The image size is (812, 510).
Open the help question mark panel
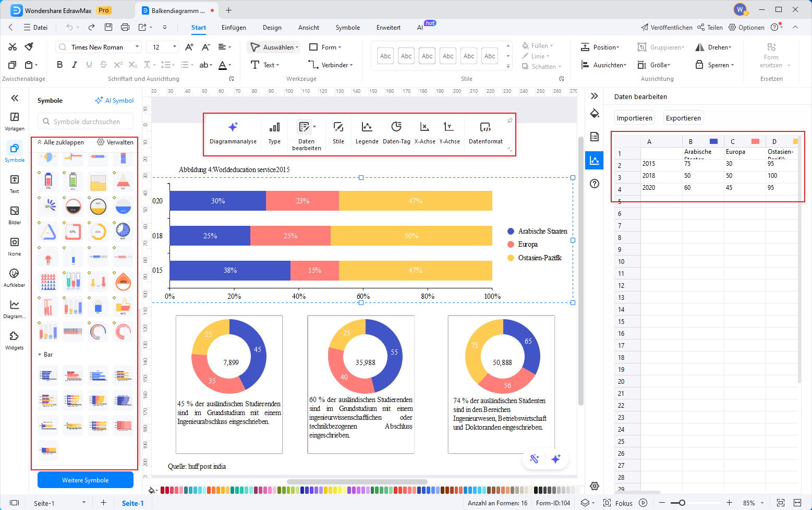tap(595, 184)
